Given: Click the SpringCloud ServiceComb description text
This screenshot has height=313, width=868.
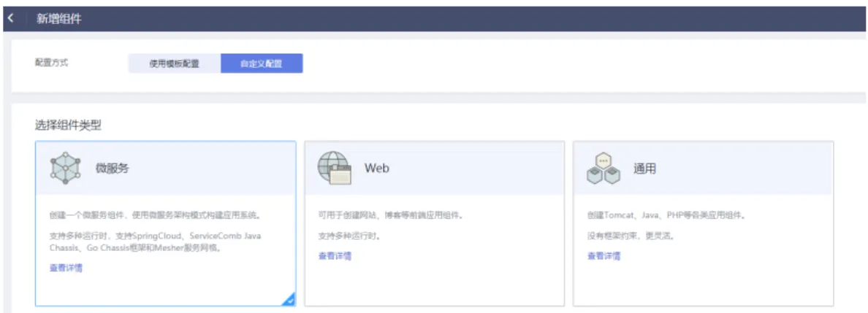Looking at the screenshot, I should point(155,241).
